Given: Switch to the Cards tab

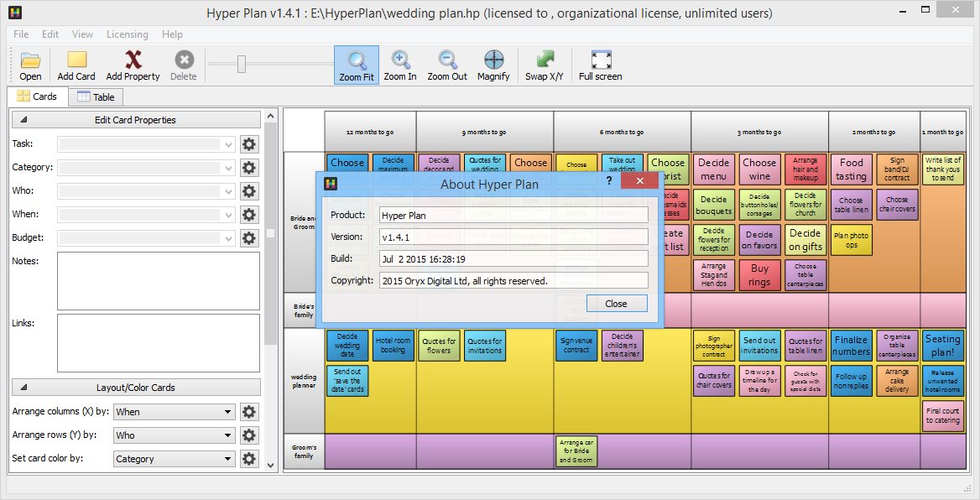Looking at the screenshot, I should 37,96.
